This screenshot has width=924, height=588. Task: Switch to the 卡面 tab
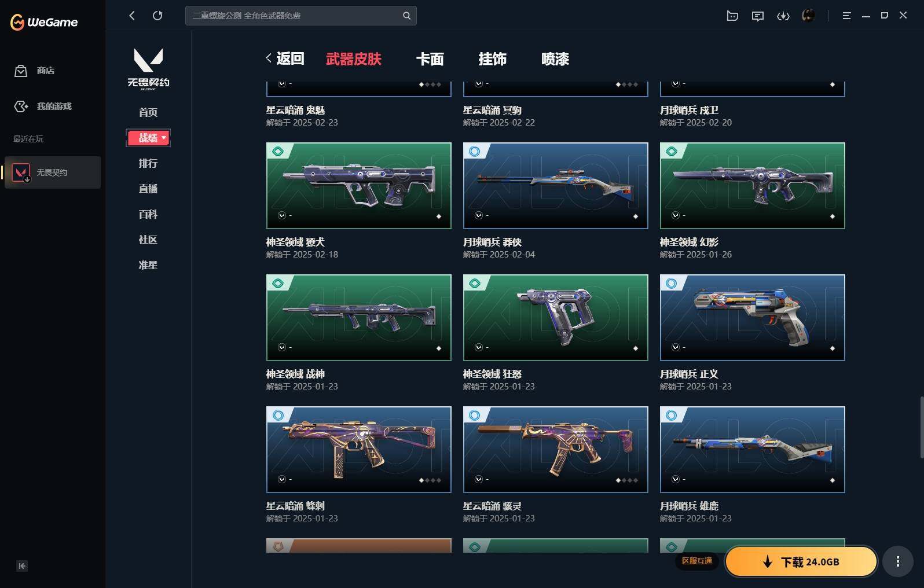[x=430, y=59]
